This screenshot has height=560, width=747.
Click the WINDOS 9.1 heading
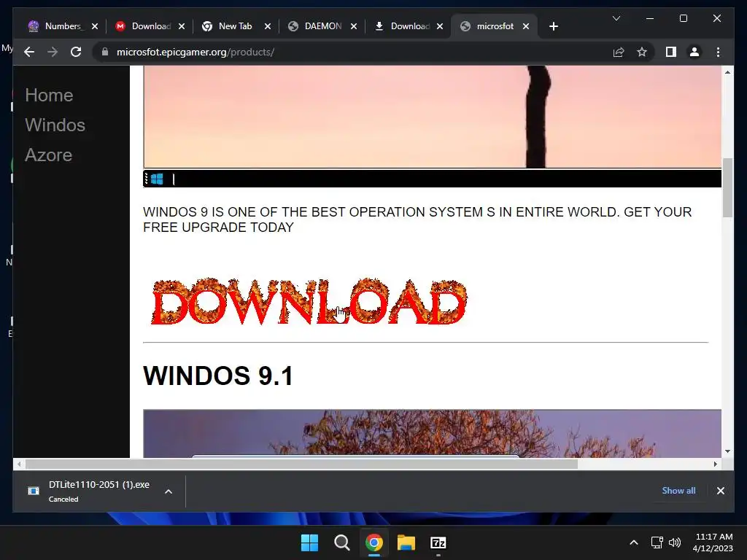pos(217,376)
